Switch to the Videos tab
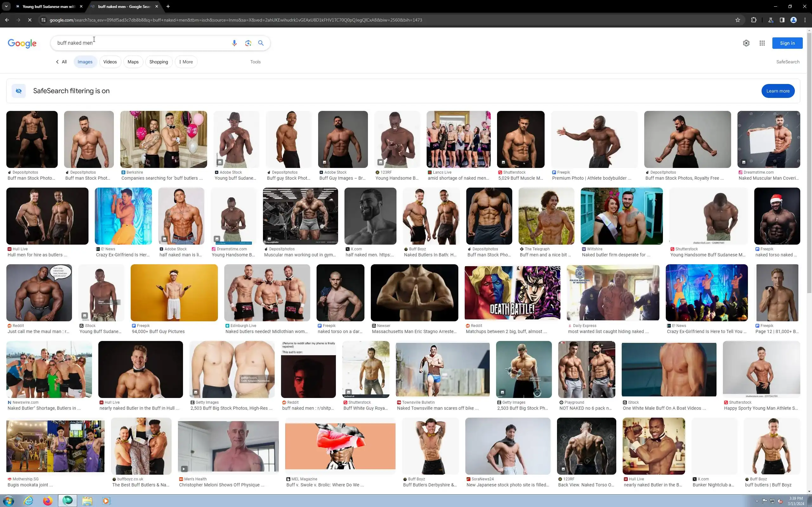 point(110,62)
